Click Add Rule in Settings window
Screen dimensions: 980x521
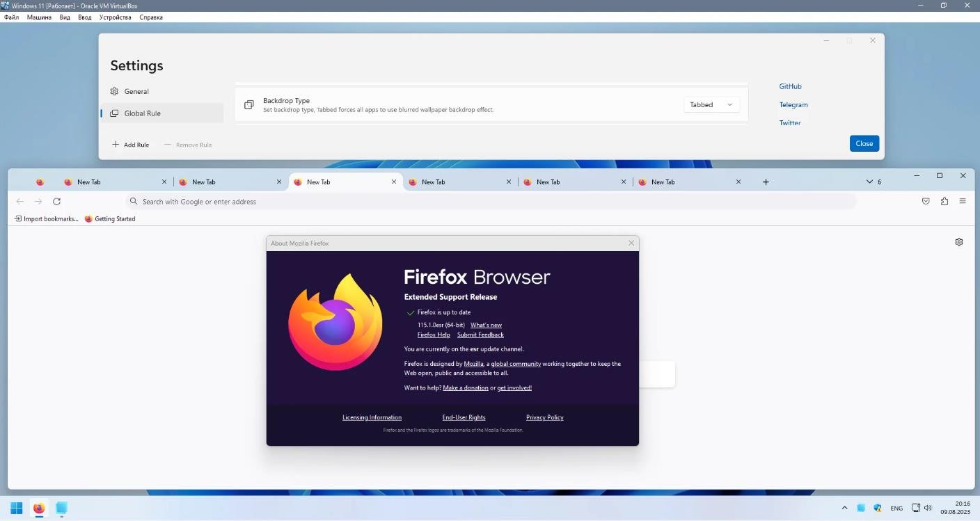[130, 145]
